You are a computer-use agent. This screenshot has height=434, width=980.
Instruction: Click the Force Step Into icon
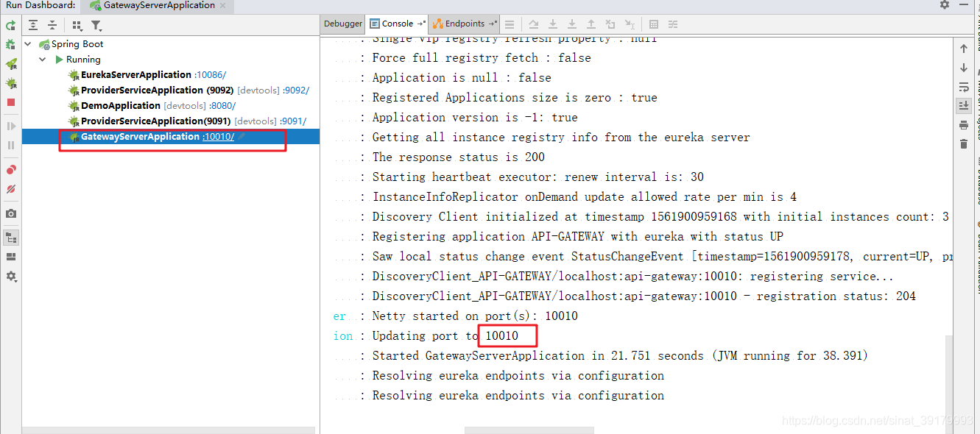[x=572, y=24]
